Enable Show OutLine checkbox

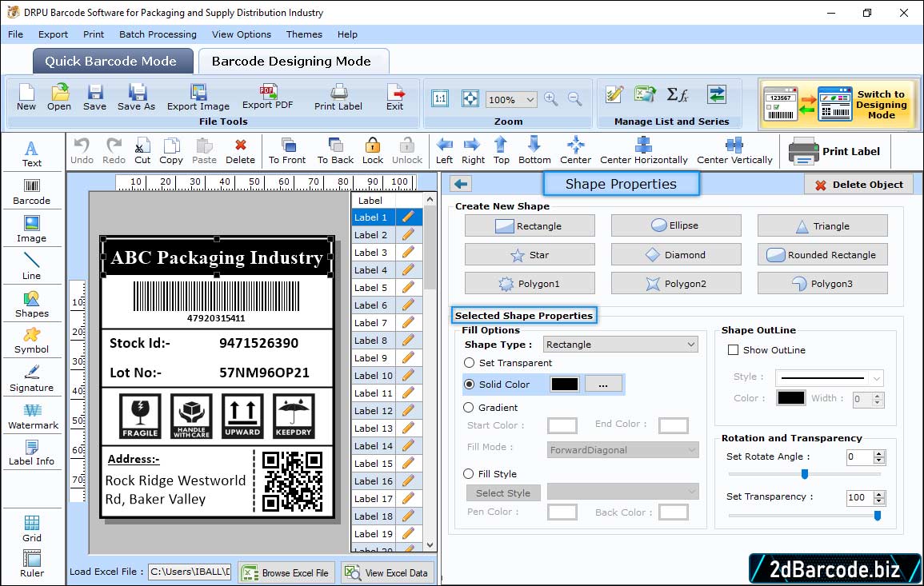733,350
